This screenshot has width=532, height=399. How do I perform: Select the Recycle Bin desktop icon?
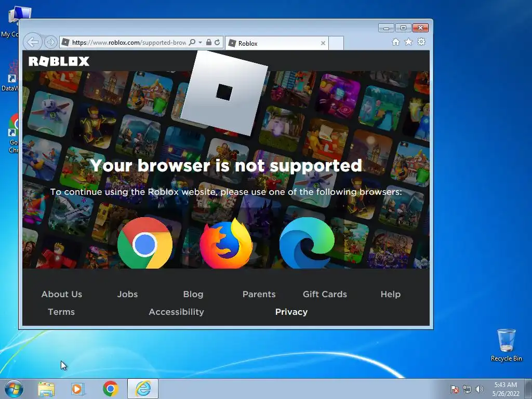[506, 345]
